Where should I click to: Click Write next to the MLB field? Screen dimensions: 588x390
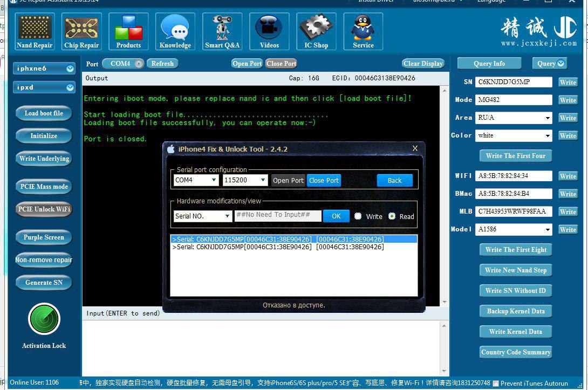point(568,211)
